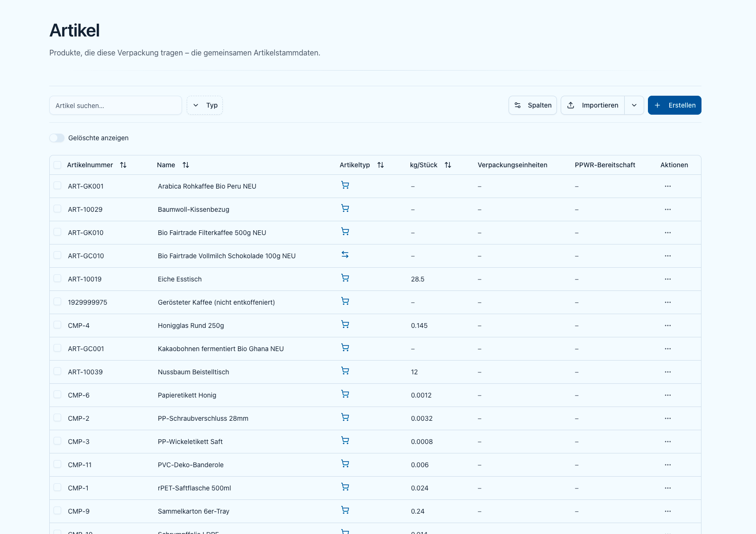Sort by kg/Stück using sort arrows
The width and height of the screenshot is (756, 534).
[448, 165]
